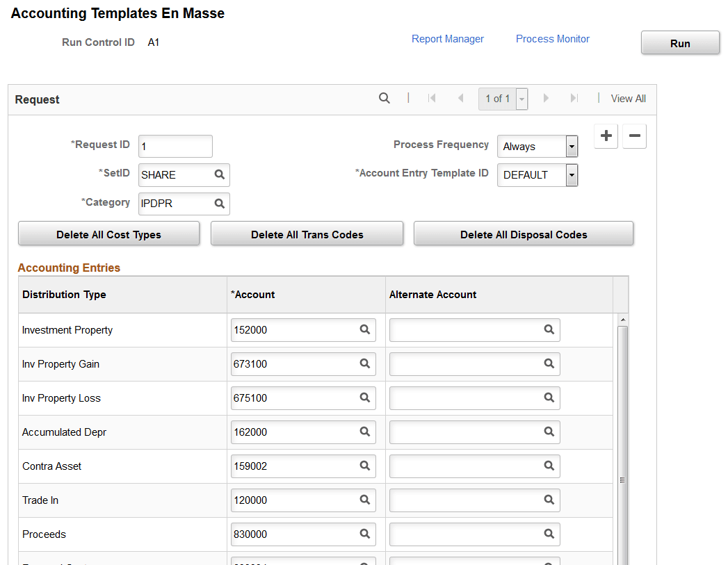Click the Run button
The height and width of the screenshot is (565, 728).
(679, 42)
